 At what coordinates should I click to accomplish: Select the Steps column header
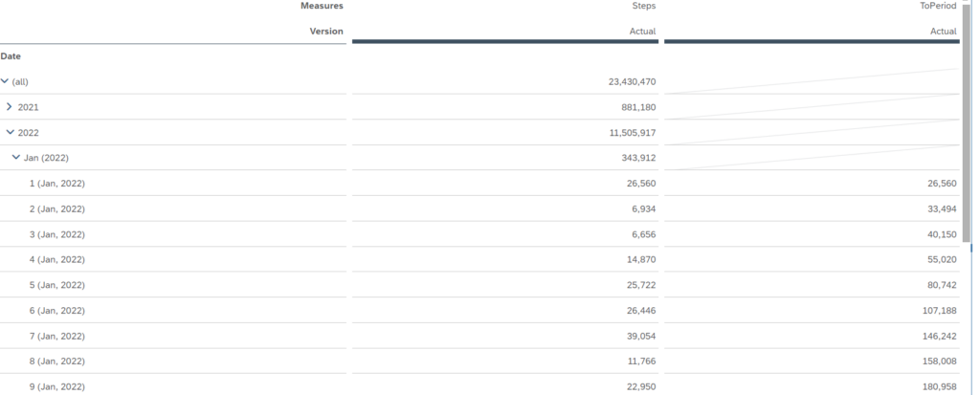[644, 7]
